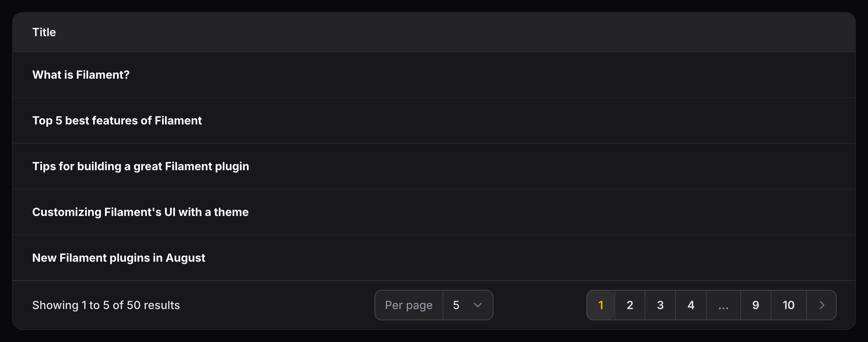Viewport: 868px width, 342px height.
Task: Go to page 2 of results
Action: 630,305
